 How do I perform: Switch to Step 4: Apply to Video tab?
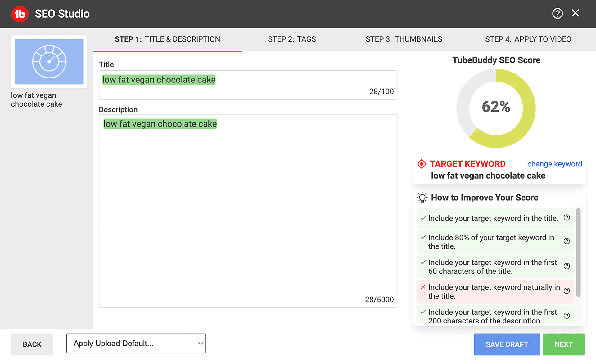pos(528,39)
